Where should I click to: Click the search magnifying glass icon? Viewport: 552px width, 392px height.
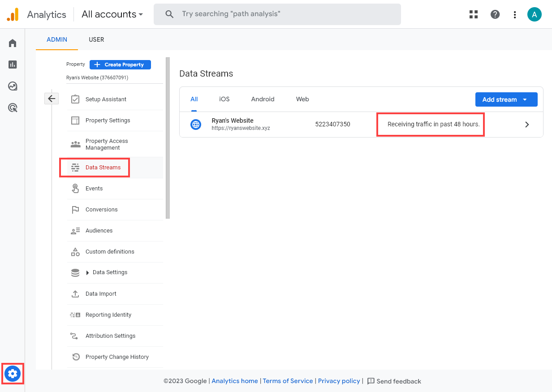[169, 14]
